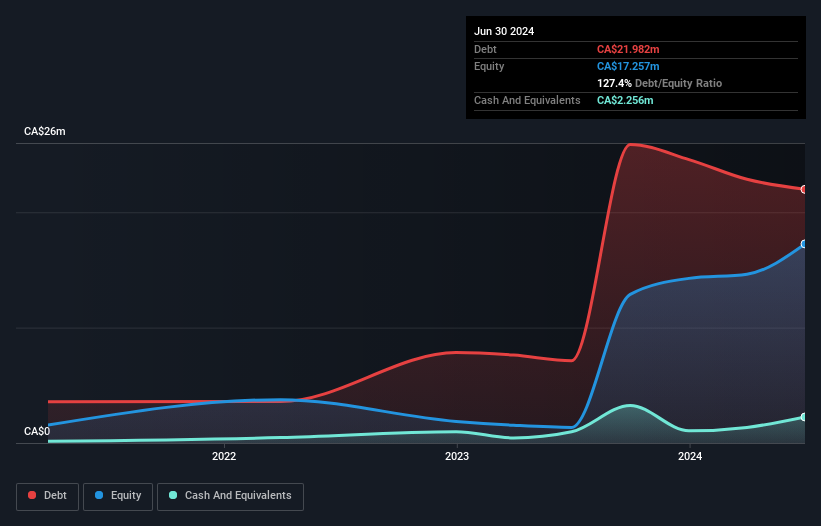
Task: Click the blue Equity endpoint marker
Action: coord(804,244)
